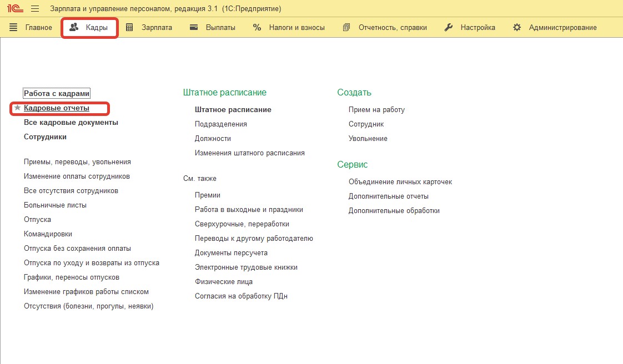Open Отчетность, справки section
The width and height of the screenshot is (623, 364).
tap(393, 27)
